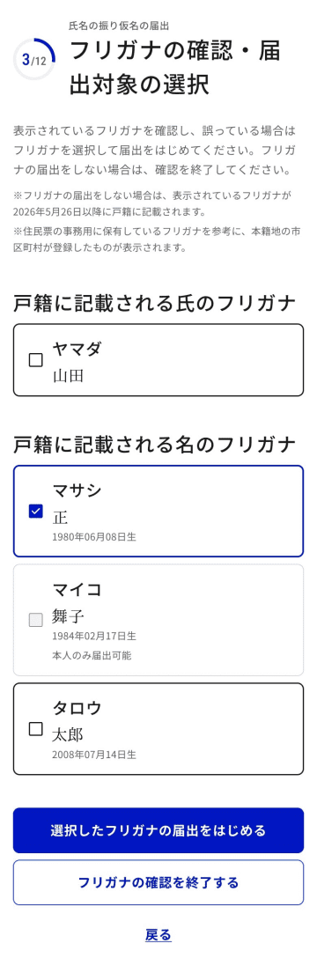Tick the タロウ furigana checkbox
Viewport: 317px width, 980px height.
click(35, 729)
